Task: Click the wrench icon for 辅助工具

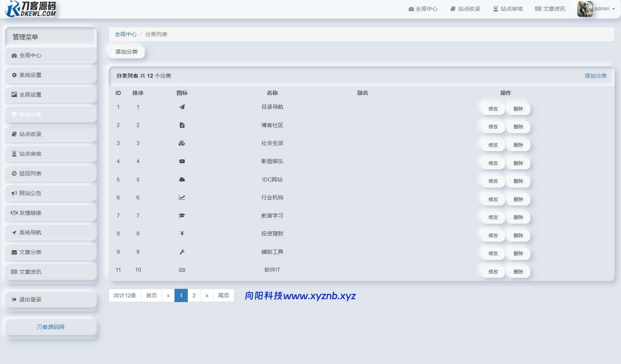Action: point(182,252)
